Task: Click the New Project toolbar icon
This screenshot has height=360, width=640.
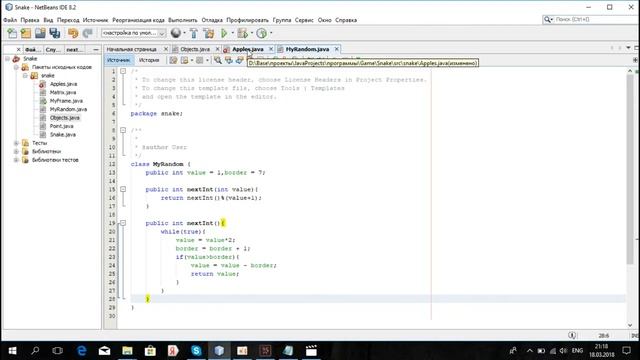Action: (26, 33)
